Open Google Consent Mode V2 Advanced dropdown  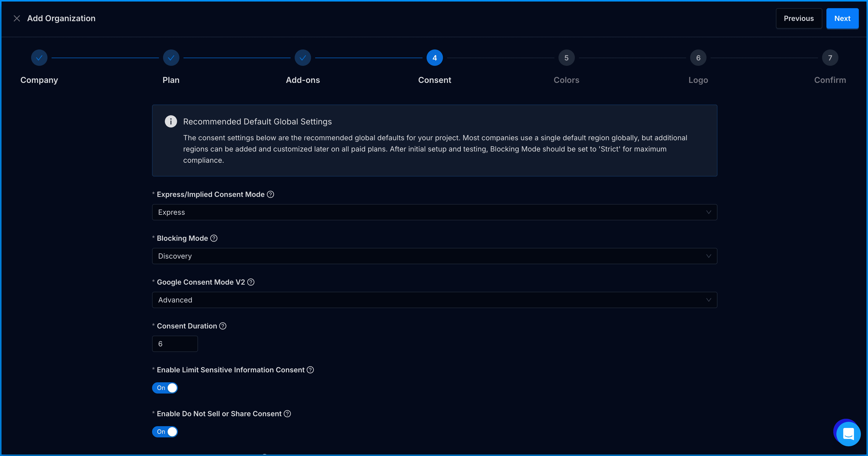tap(434, 300)
